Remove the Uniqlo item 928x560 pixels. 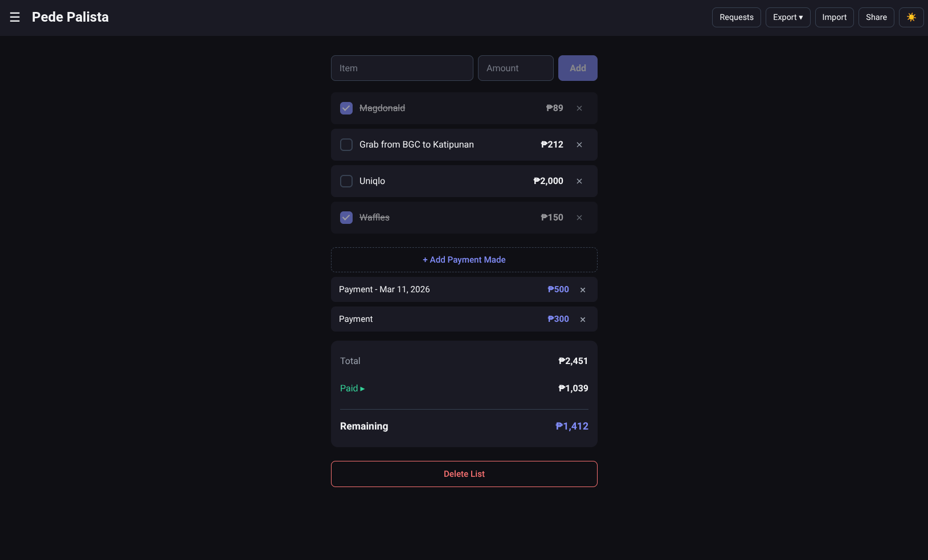[579, 181]
